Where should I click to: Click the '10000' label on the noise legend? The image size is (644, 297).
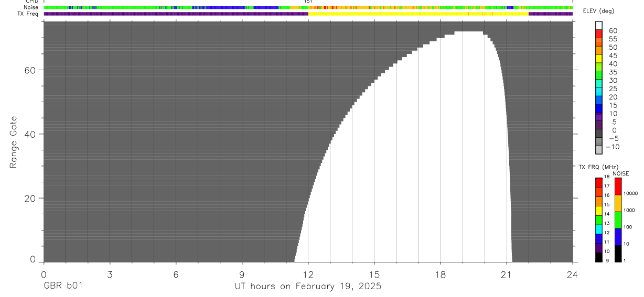(x=631, y=193)
